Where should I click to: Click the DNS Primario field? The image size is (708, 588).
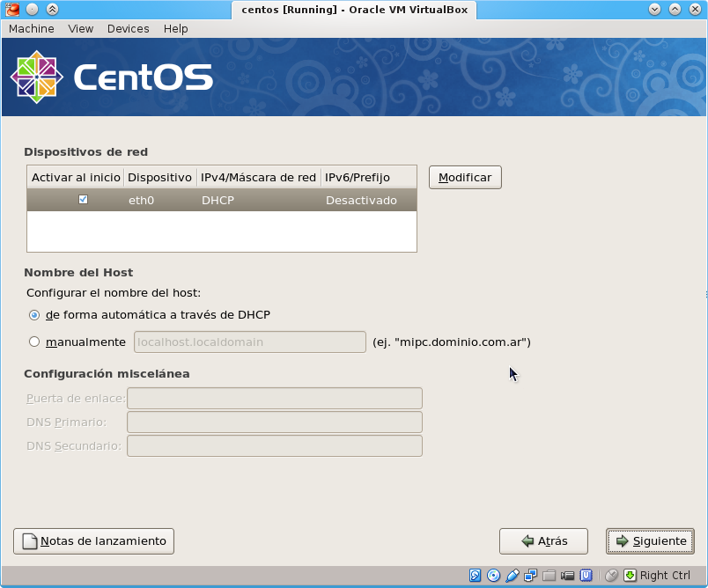275,423
